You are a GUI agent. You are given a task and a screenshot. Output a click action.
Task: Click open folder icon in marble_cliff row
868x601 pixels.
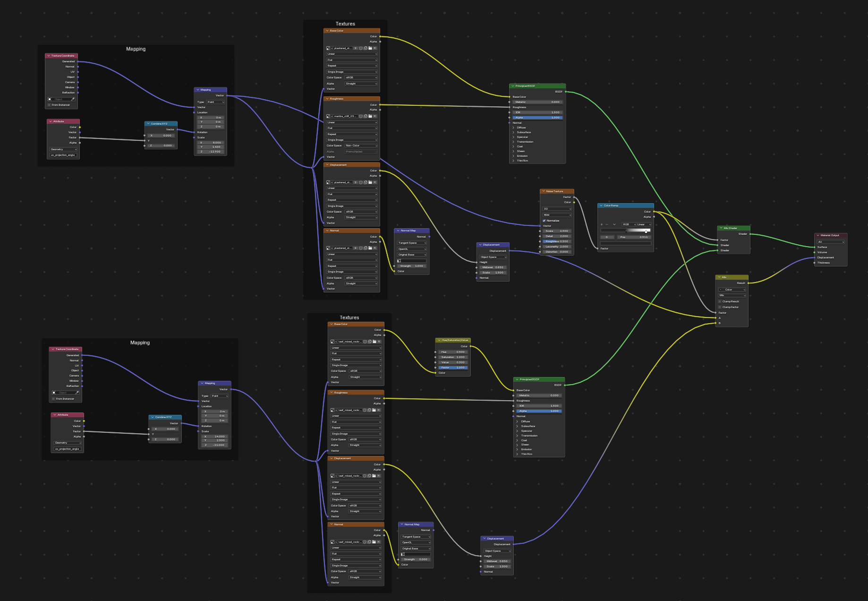click(x=370, y=116)
